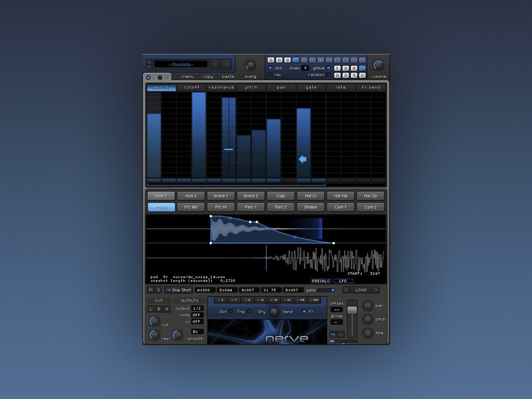Select pattern bank C at the top
This screenshot has width=532, height=399.
pyautogui.click(x=288, y=60)
